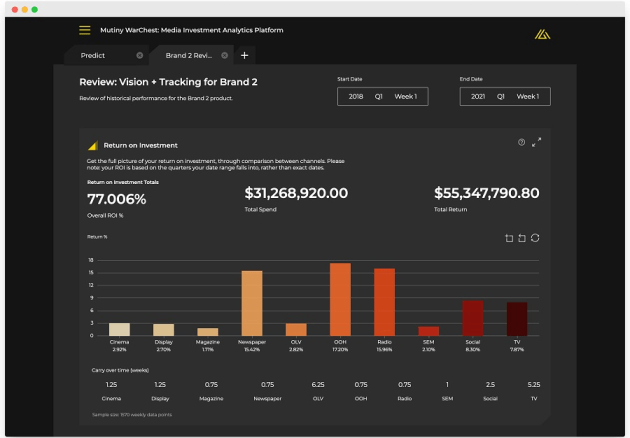The image size is (630, 438).
Task: Click the Mutiny logo icon
Action: coord(542,35)
